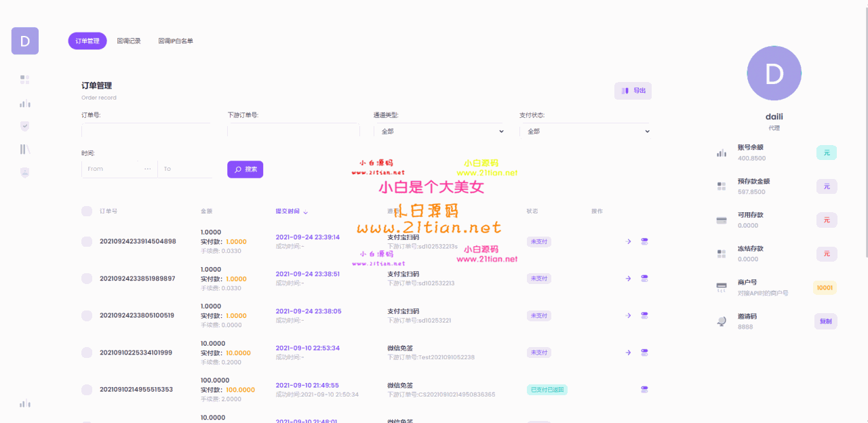Check the box for order 20210924233805100519
868x423 pixels.
click(87, 315)
